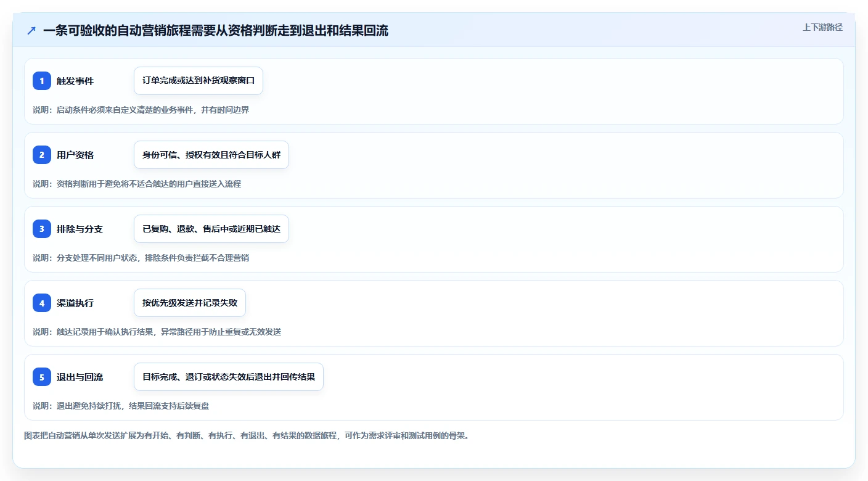Screen dimensions: 868x481
Task: Click the main title heading text
Action: click(216, 31)
